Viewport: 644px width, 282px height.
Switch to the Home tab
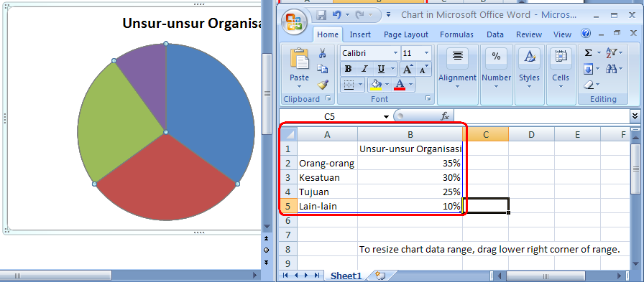[x=328, y=34]
